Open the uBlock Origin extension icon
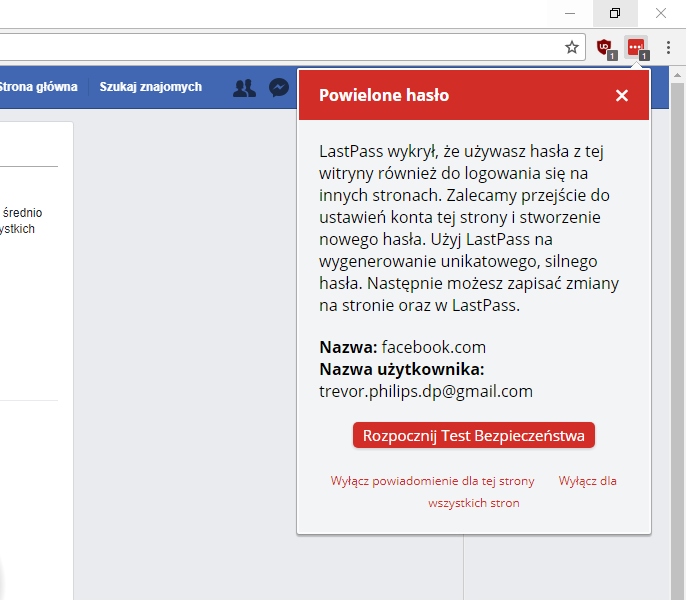686x600 pixels. (x=606, y=48)
